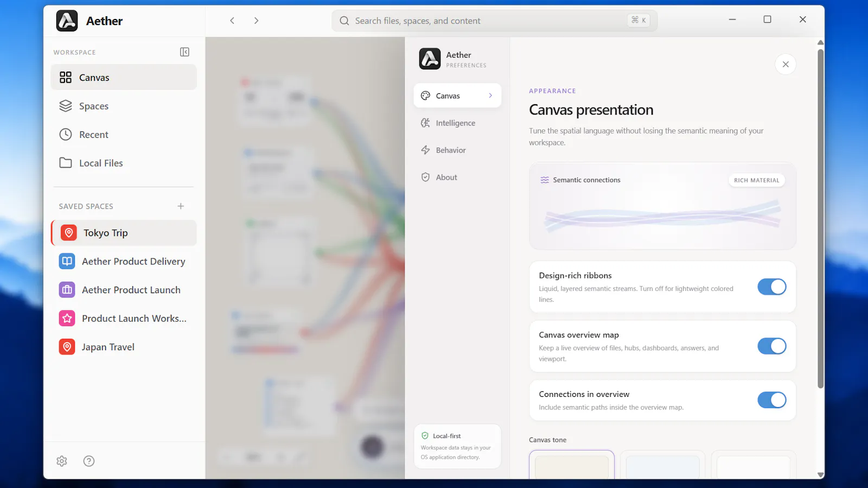
Task: Open Spaces in workspace sidebar
Action: [124, 106]
